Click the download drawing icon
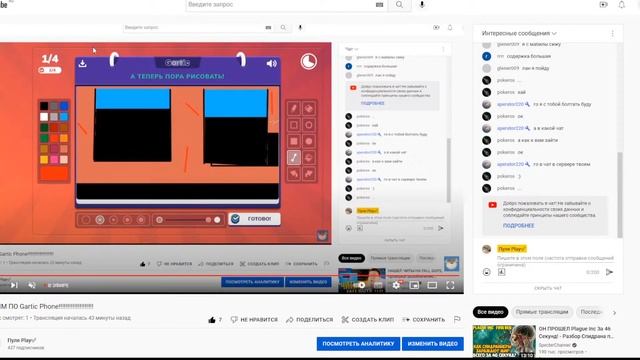Screen dimensions: 640x360 coord(82,63)
